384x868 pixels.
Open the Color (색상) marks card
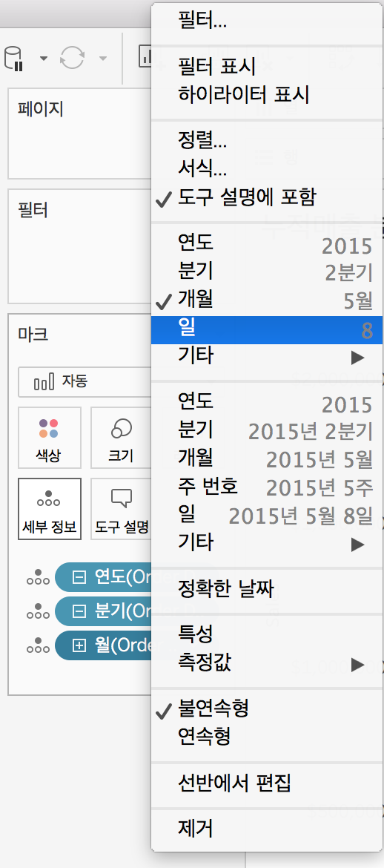pyautogui.click(x=49, y=438)
